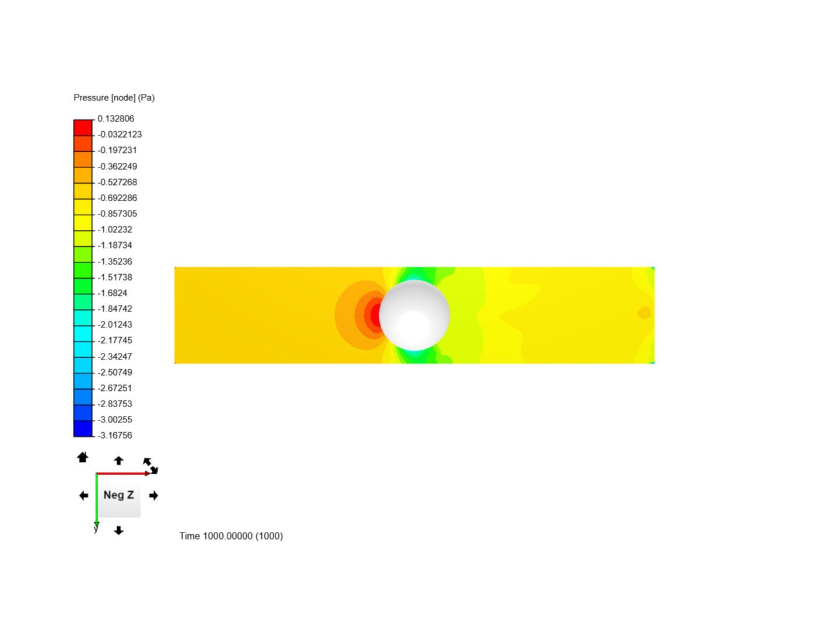Click legend value -1.35236
This screenshot has width=840, height=630.
115,261
